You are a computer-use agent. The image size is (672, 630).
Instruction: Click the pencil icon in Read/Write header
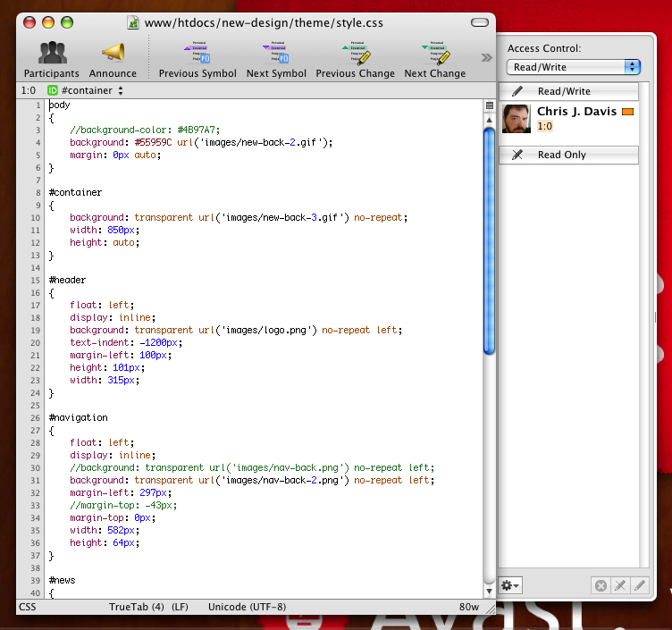[517, 91]
